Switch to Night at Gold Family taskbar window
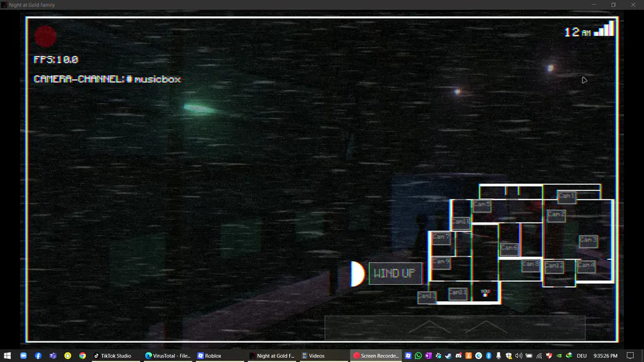 273,356
